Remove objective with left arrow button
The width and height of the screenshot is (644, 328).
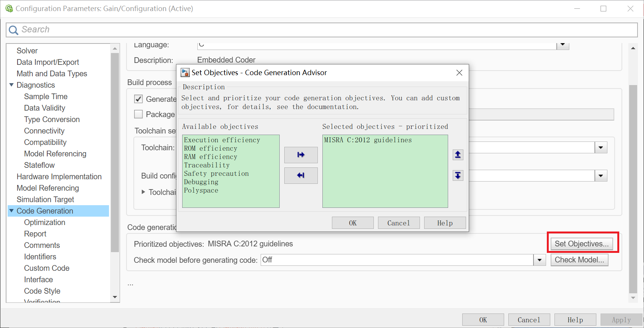(x=301, y=175)
